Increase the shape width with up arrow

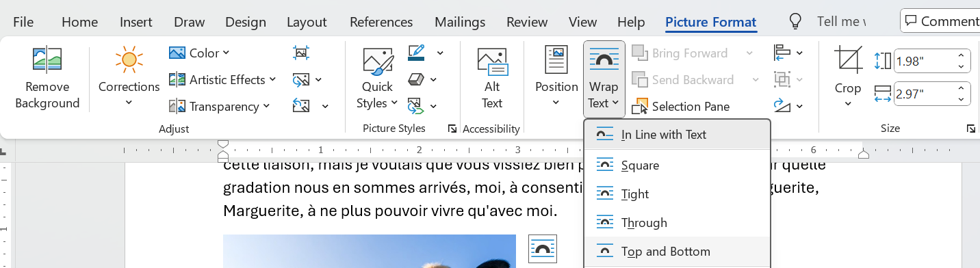961,88
